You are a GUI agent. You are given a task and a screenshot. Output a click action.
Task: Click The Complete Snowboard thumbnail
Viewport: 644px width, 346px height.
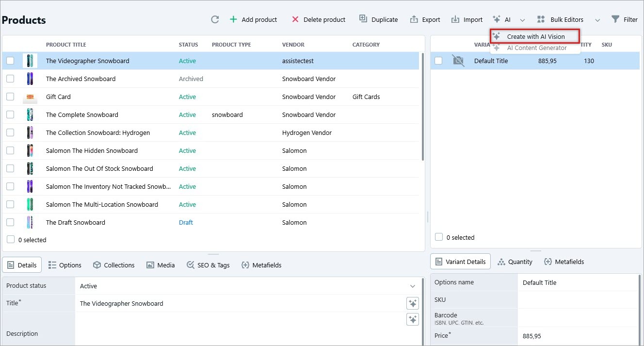[x=30, y=115]
